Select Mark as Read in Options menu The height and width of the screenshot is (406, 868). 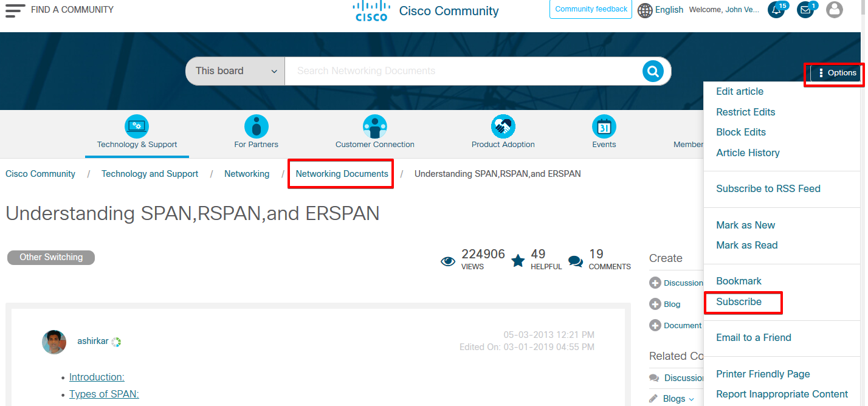tap(746, 245)
